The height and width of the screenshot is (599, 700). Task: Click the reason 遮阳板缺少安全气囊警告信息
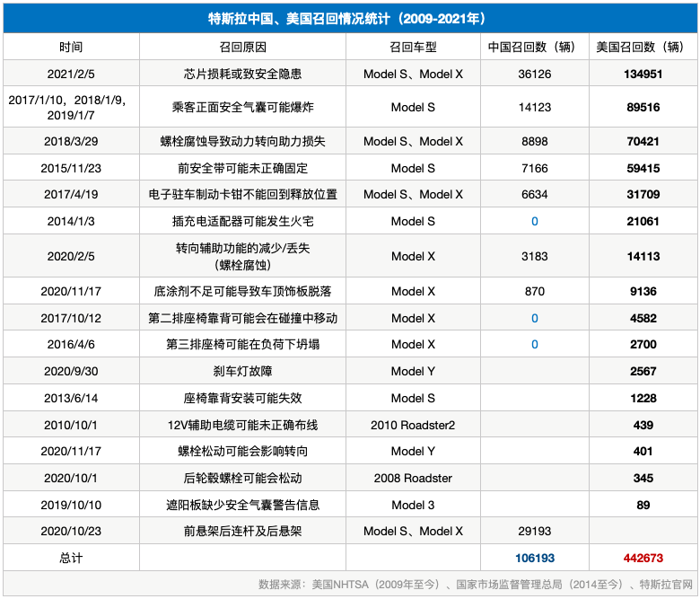click(x=242, y=505)
